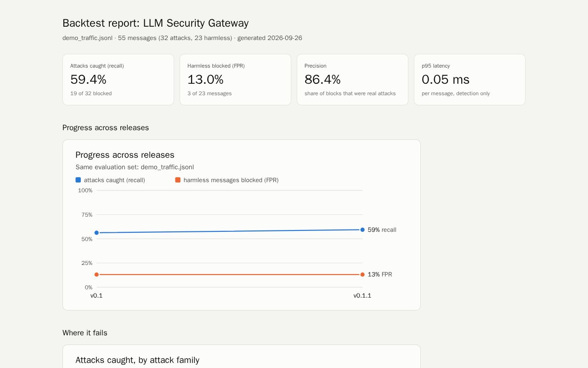
Task: Select the FPR data point at v0.1.1
Action: 362,275
